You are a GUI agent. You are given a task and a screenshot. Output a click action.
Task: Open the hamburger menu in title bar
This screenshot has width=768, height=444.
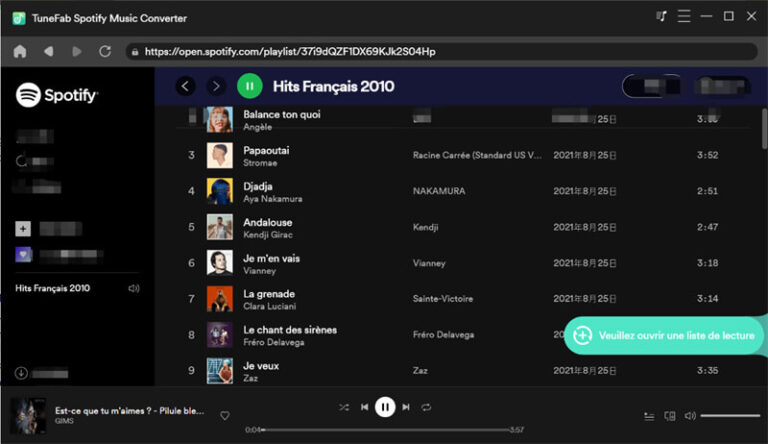click(x=684, y=16)
